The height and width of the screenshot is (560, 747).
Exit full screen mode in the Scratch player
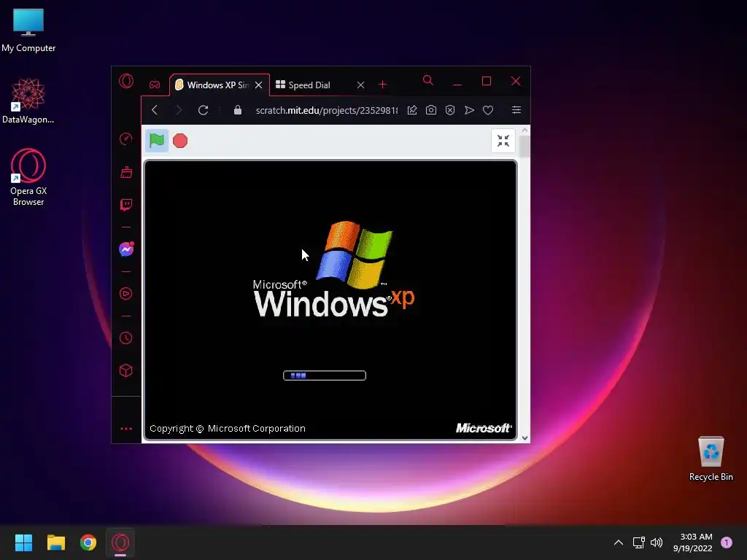click(x=503, y=141)
